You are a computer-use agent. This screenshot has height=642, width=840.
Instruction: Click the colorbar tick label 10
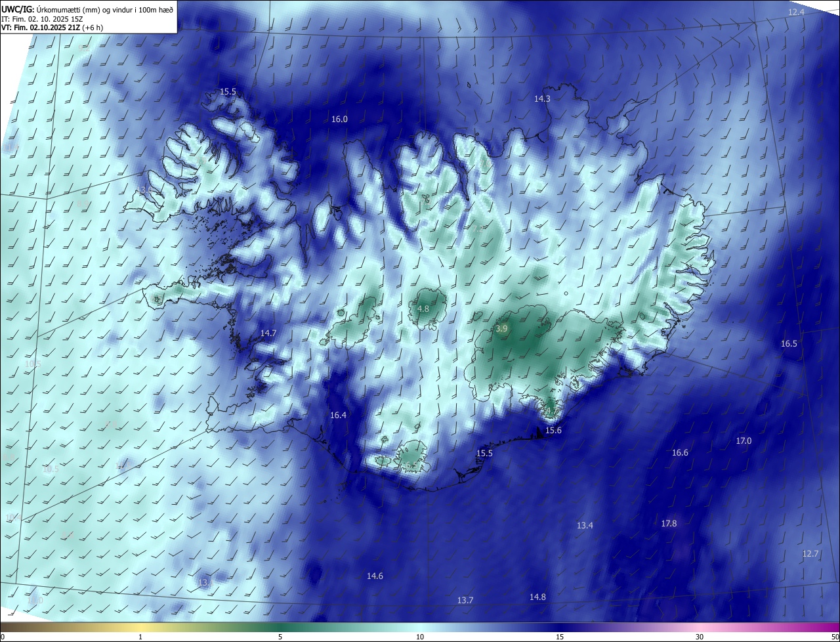click(x=420, y=637)
